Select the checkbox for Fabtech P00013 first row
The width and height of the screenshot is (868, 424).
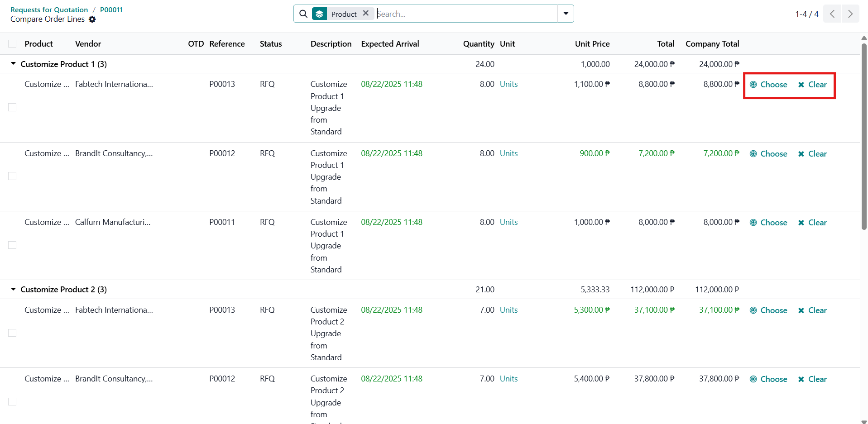click(12, 107)
